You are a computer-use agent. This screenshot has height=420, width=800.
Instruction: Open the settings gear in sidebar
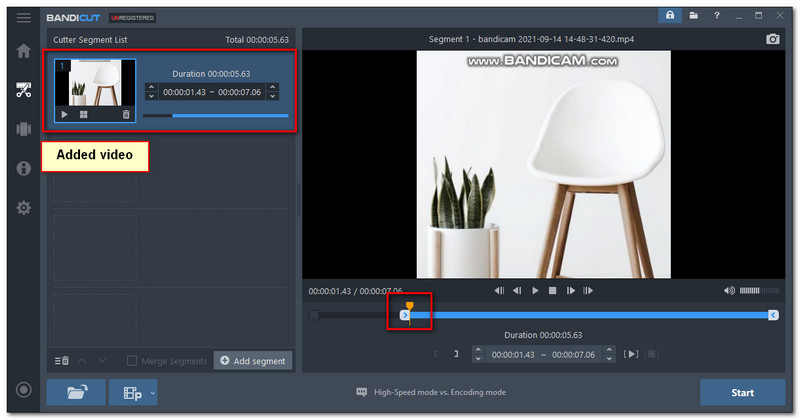[x=23, y=208]
